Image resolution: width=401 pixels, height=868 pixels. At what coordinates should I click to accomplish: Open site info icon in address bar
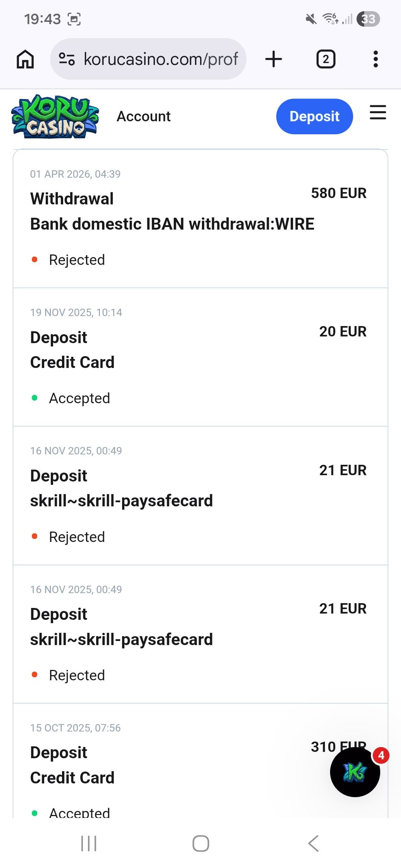pyautogui.click(x=67, y=59)
